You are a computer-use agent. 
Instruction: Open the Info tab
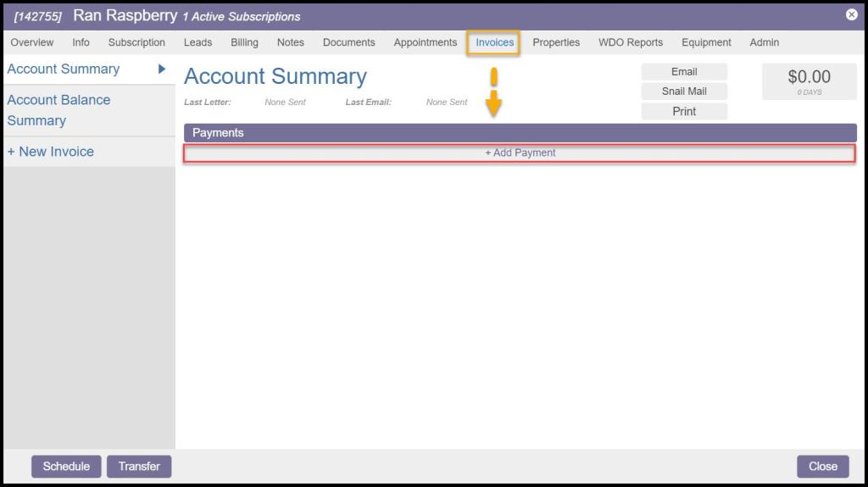(x=81, y=42)
